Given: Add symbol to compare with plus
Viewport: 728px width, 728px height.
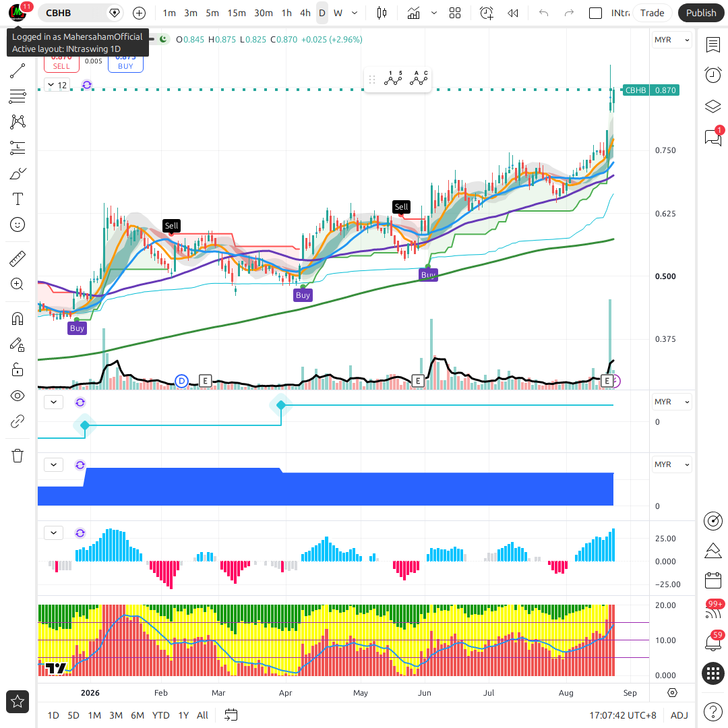Looking at the screenshot, I should [139, 13].
